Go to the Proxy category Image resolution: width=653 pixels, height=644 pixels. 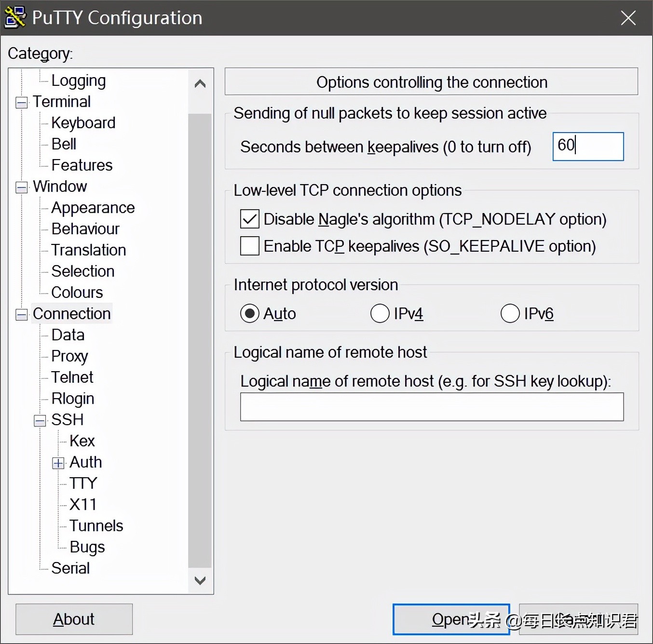click(69, 356)
